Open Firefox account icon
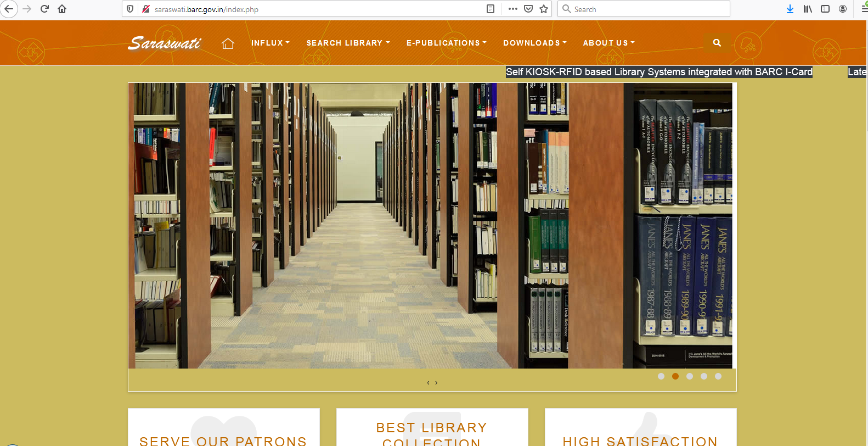The height and width of the screenshot is (446, 868). (x=843, y=9)
